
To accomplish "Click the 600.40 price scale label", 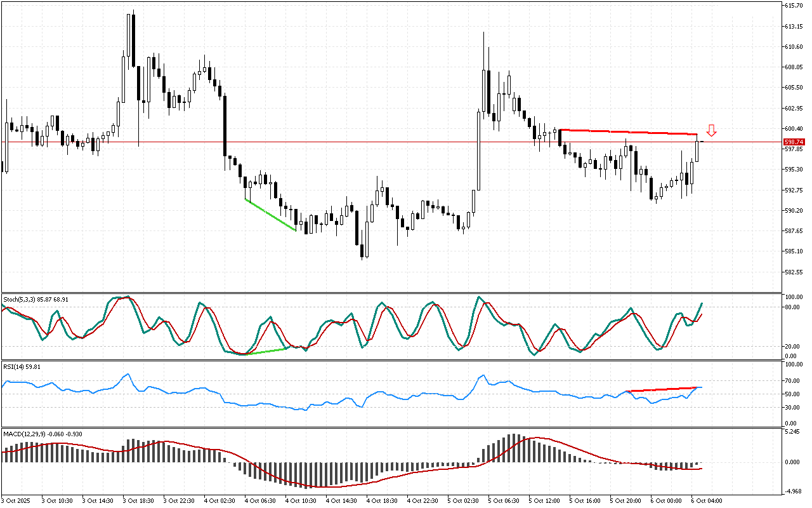I will coord(794,109).
